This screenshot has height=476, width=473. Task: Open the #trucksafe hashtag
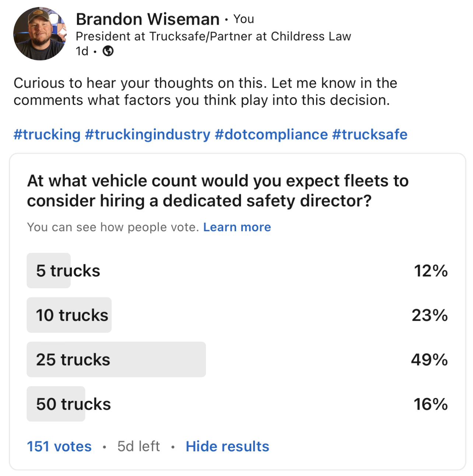pyautogui.click(x=370, y=134)
